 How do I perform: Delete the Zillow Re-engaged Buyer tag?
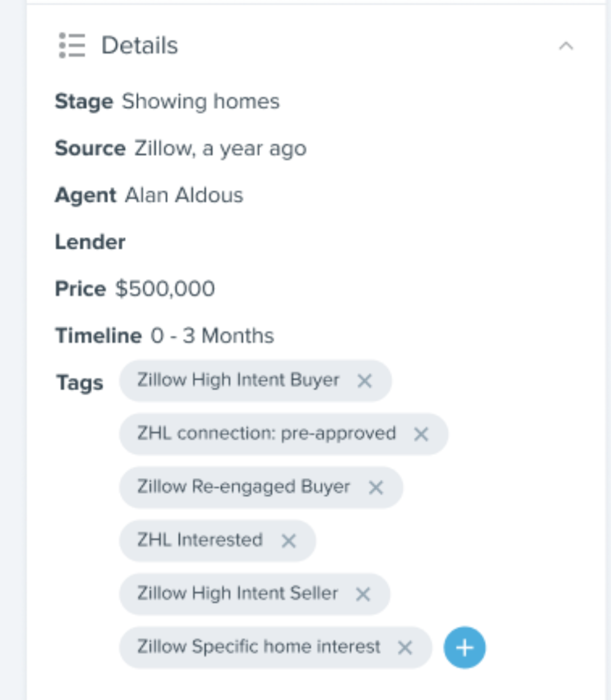[376, 488]
